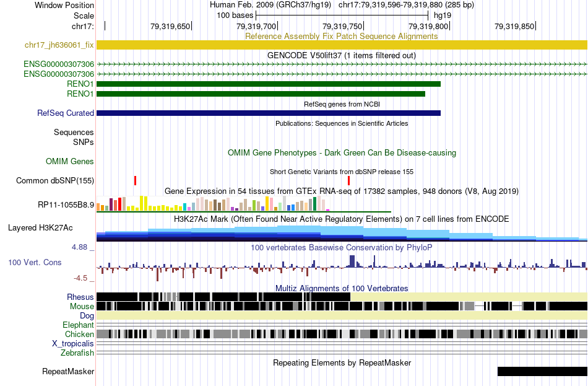Viewport: 588px width, 386px height.
Task: Click the Mouse species label
Action: (x=82, y=307)
